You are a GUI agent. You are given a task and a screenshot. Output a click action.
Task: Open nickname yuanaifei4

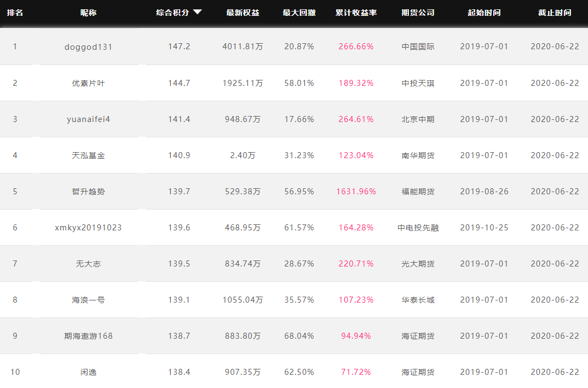(x=89, y=119)
